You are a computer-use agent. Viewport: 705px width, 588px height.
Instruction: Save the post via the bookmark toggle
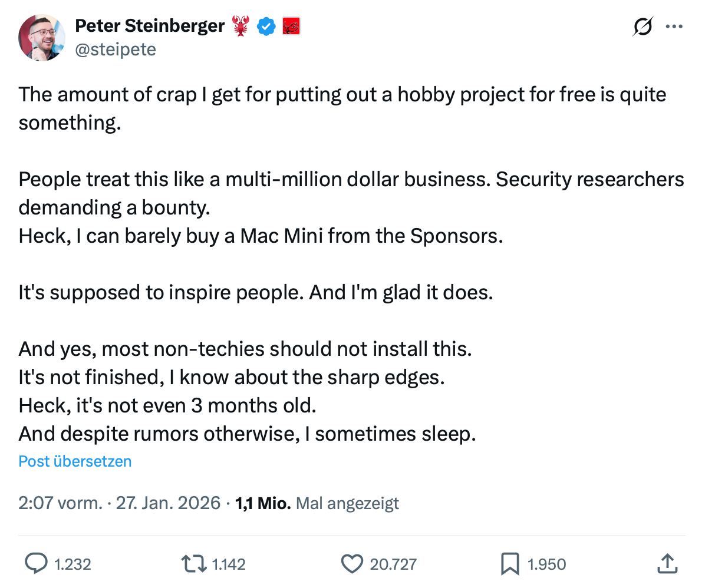[510, 564]
